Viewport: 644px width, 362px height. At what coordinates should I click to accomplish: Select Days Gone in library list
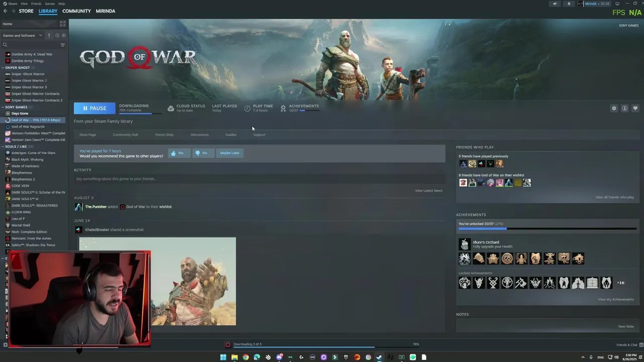20,113
